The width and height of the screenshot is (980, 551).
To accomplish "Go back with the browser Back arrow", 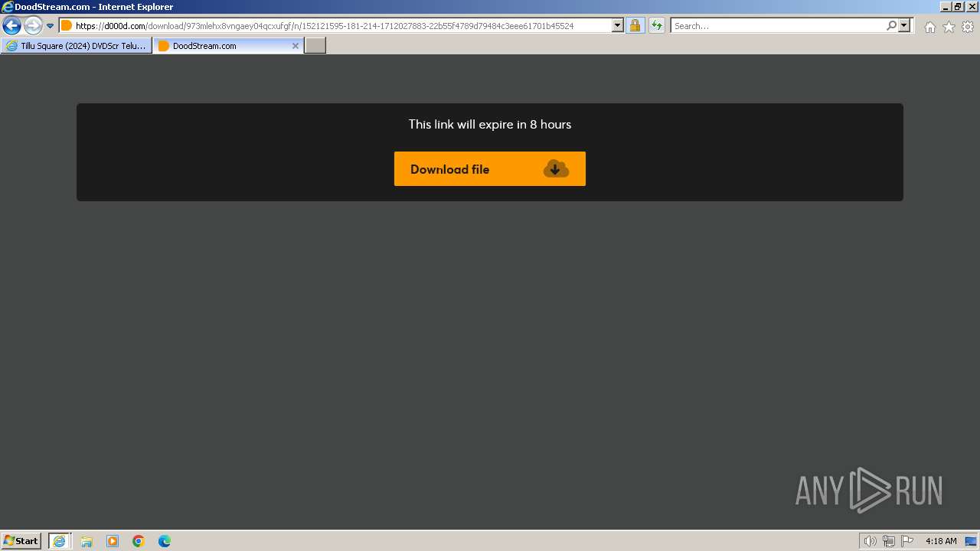I will click(x=11, y=26).
